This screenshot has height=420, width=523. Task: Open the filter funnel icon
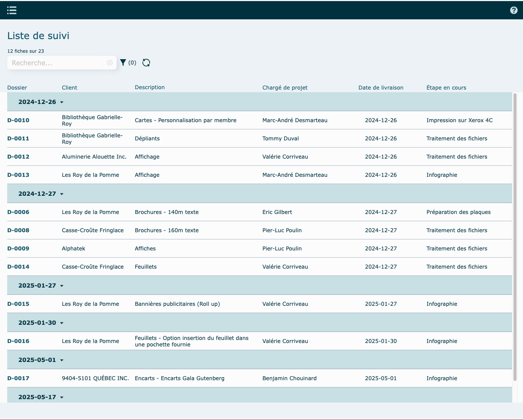(x=123, y=63)
